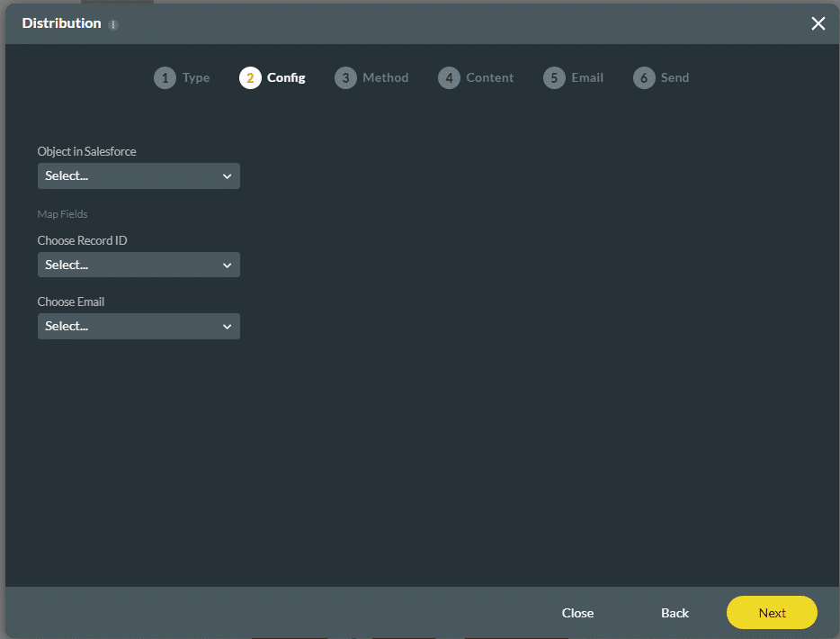Click the Select field under Object in Salesforce
This screenshot has width=840, height=639.
pyautogui.click(x=117, y=175)
